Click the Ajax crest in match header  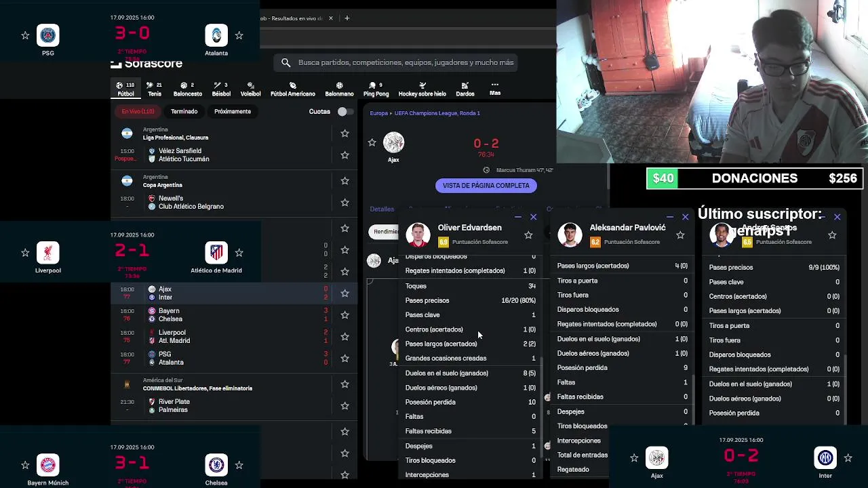coord(393,142)
